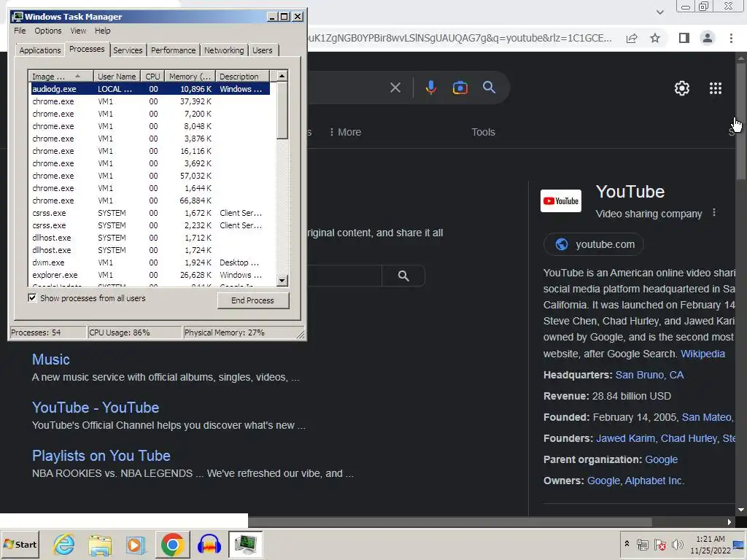747x560 pixels.
Task: Click the process list scrollbar thumb
Action: click(282, 111)
